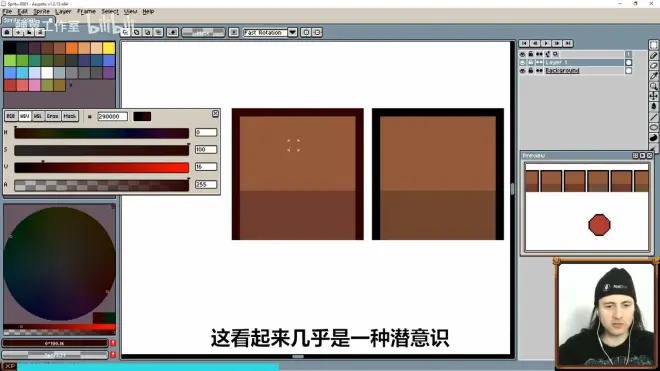Click the hex color field showing 290000
This screenshot has height=371, width=660.
coord(112,117)
